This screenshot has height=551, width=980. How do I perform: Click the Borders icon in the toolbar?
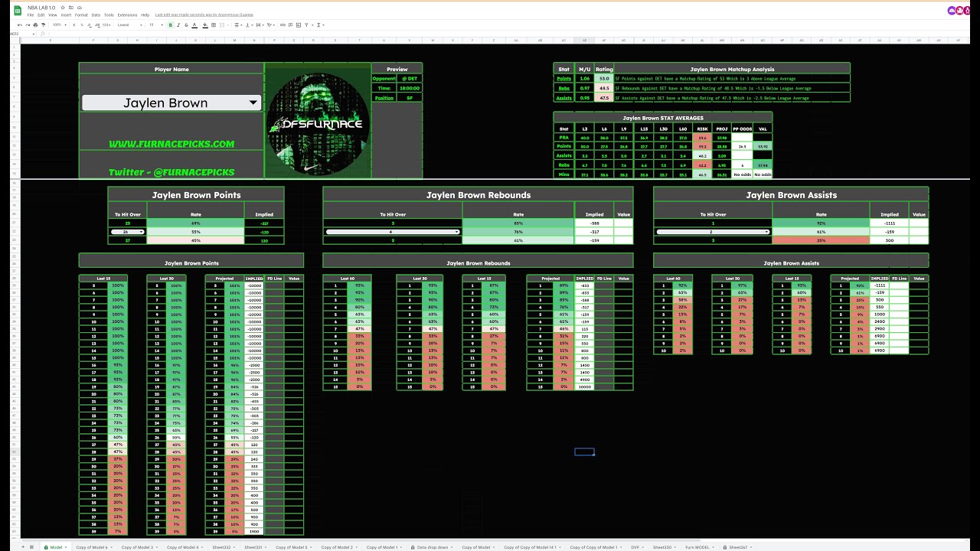coord(214,24)
